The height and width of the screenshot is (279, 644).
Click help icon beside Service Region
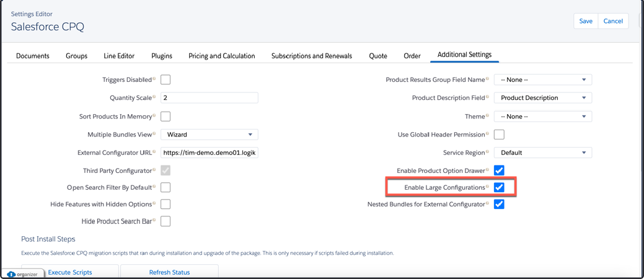pyautogui.click(x=488, y=151)
